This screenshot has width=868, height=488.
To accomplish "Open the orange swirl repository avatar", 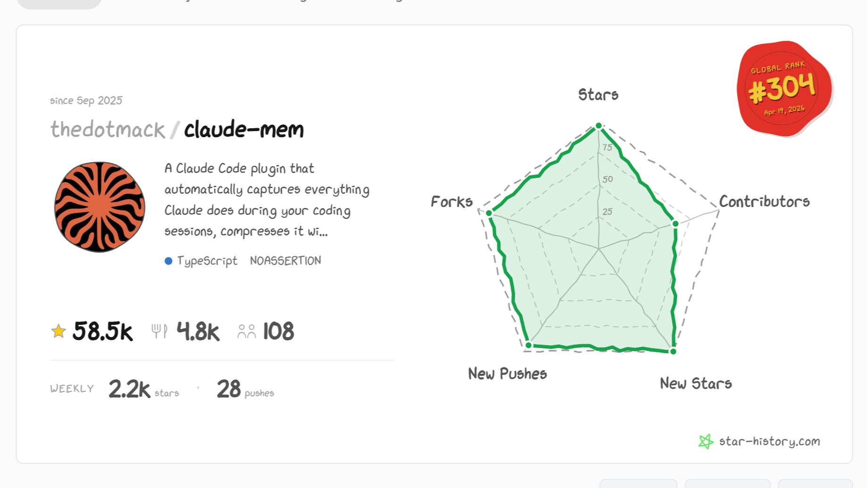I will tap(99, 207).
